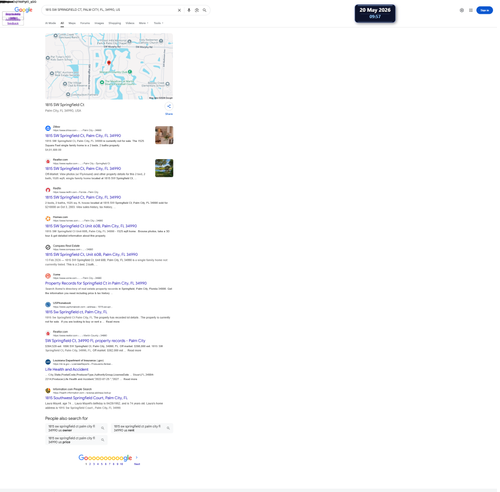The width and height of the screenshot is (500, 492).
Task: Click the next-page arrow beside Goooogle logo
Action: (x=137, y=457)
